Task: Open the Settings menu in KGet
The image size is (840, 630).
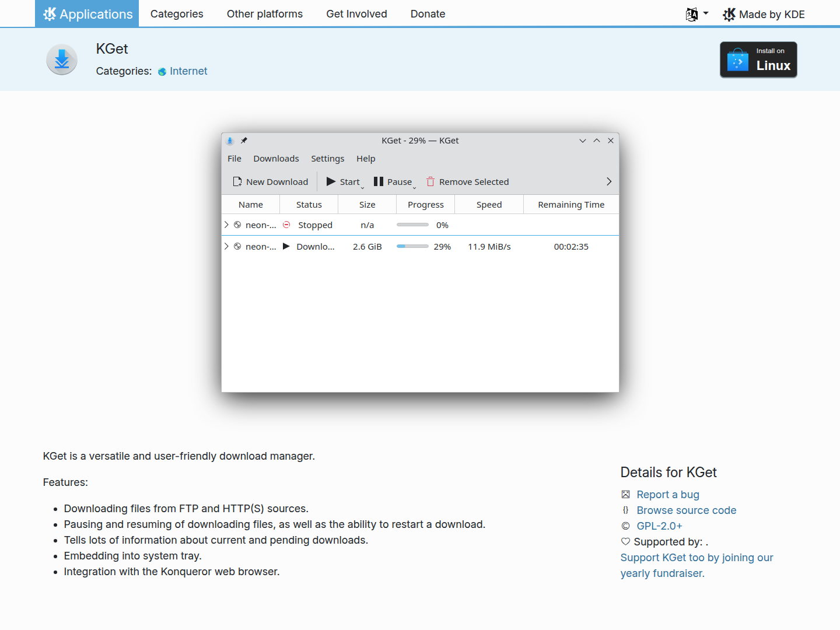Action: point(327,159)
